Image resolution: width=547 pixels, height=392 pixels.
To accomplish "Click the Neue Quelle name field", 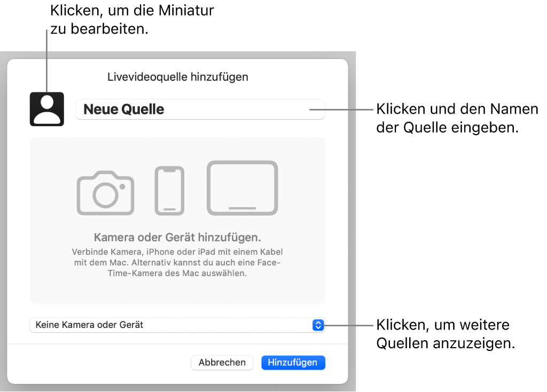I will pyautogui.click(x=200, y=109).
